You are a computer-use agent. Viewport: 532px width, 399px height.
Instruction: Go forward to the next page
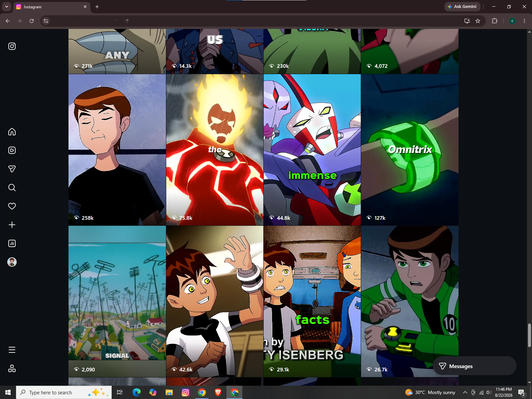pos(20,21)
